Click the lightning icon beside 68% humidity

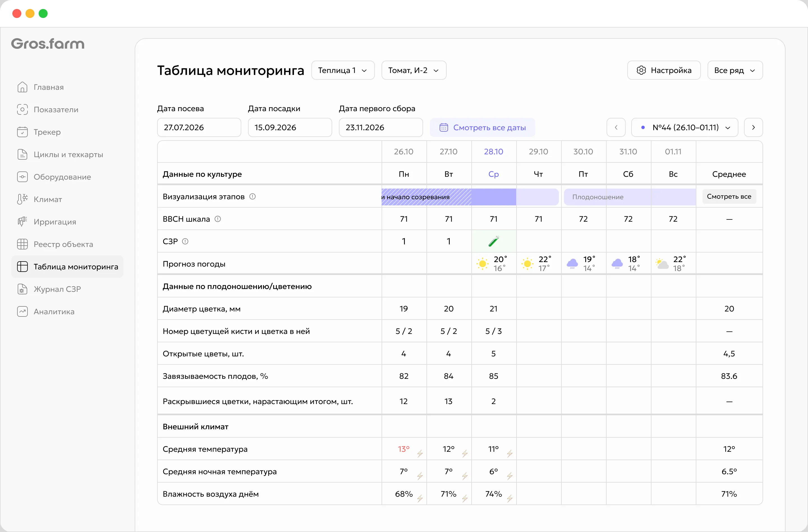pos(420,498)
